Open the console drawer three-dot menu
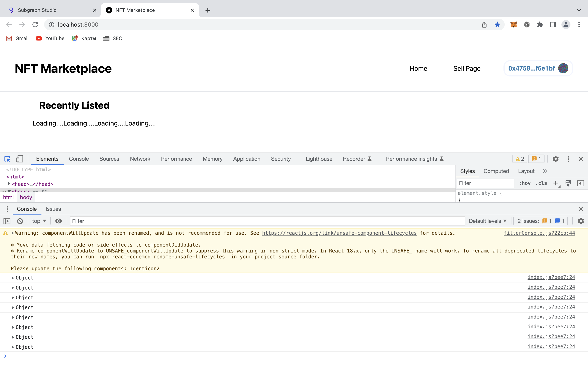The image size is (588, 368). click(7, 209)
